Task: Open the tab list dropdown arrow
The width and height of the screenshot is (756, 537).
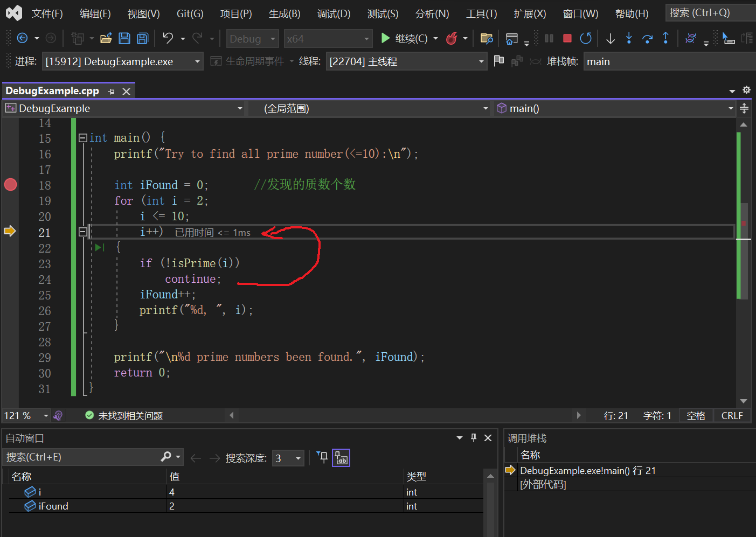Action: [x=732, y=91]
